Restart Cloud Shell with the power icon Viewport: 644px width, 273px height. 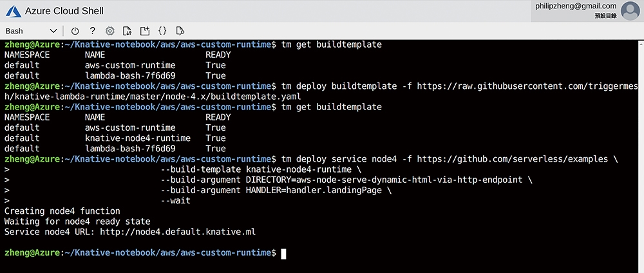(75, 31)
